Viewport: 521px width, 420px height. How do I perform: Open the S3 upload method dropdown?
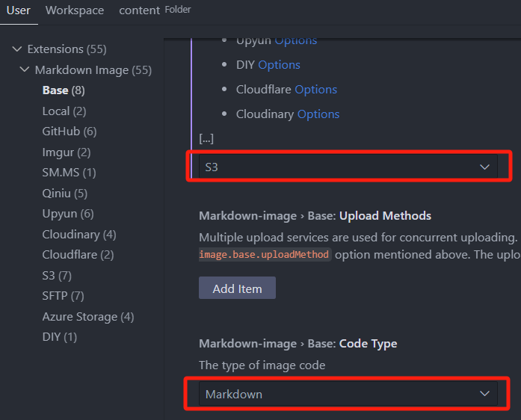[x=348, y=167]
